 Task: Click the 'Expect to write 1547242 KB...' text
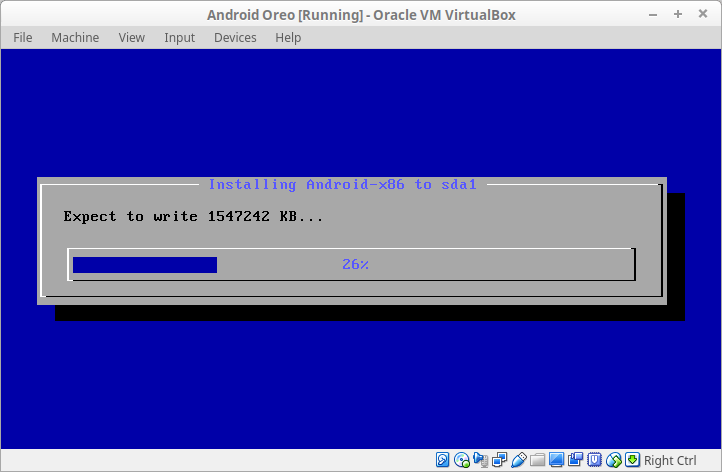point(193,216)
